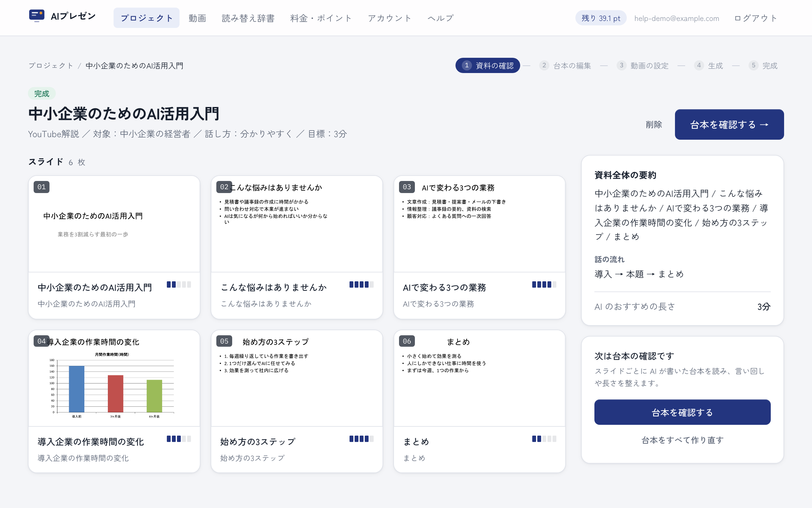Open slide 01 thumbnail 中小企業のためのAI活用入門
Viewport: 812px width, 508px height.
click(114, 224)
